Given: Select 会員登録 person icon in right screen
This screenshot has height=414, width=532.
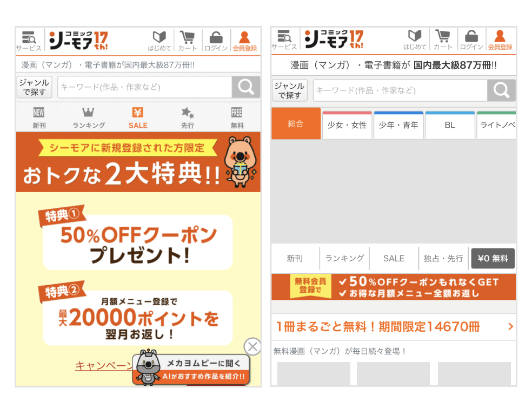Looking at the screenshot, I should (x=500, y=40).
